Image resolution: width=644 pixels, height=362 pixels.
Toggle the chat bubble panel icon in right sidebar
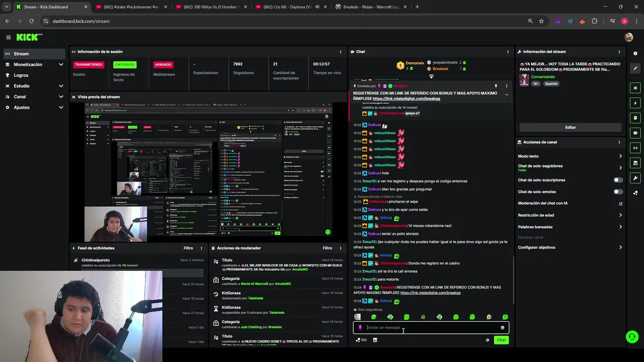635,133
